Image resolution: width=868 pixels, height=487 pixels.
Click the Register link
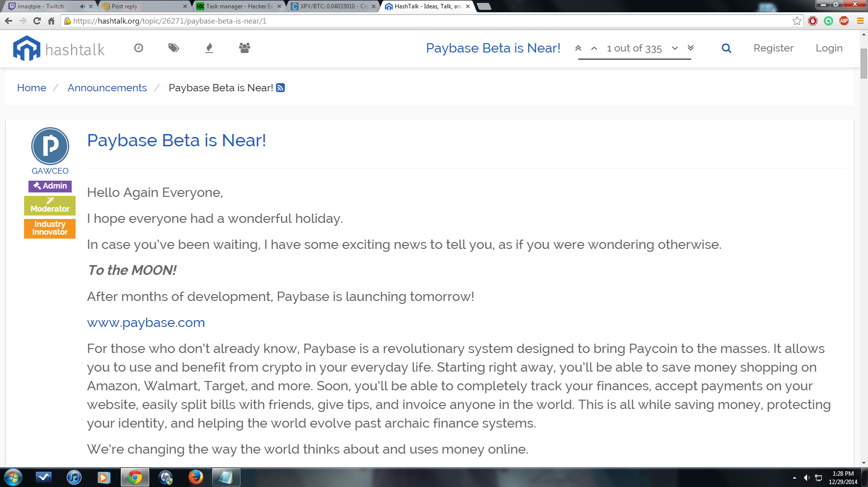click(x=773, y=48)
